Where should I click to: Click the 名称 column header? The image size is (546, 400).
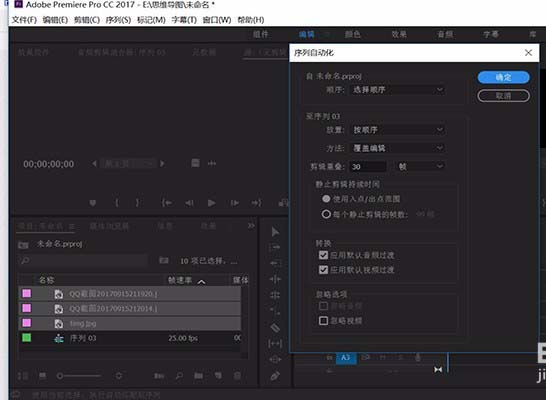pos(47,280)
